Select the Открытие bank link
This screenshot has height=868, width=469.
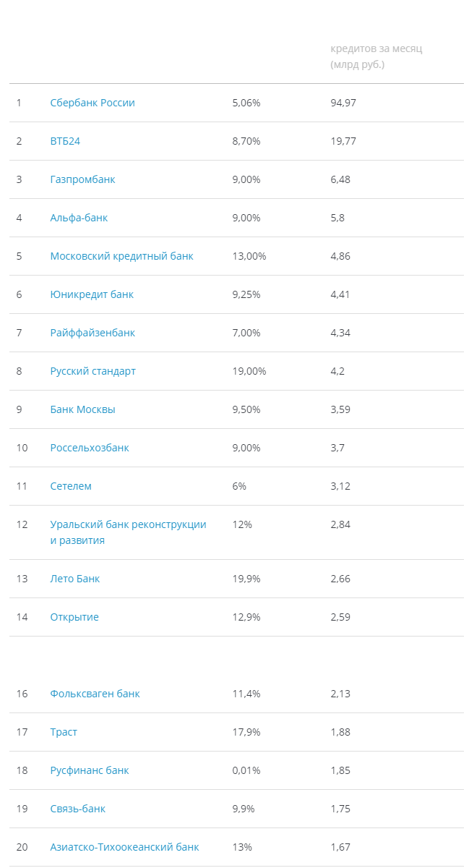point(74,617)
